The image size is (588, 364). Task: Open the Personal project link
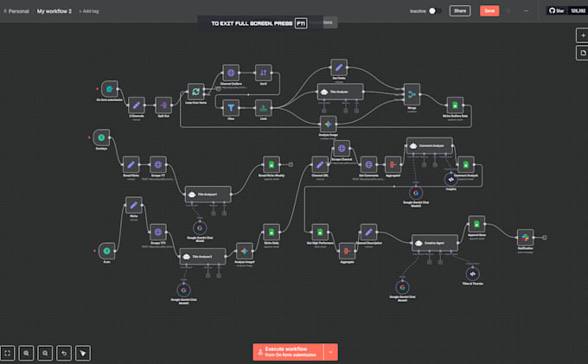point(16,11)
